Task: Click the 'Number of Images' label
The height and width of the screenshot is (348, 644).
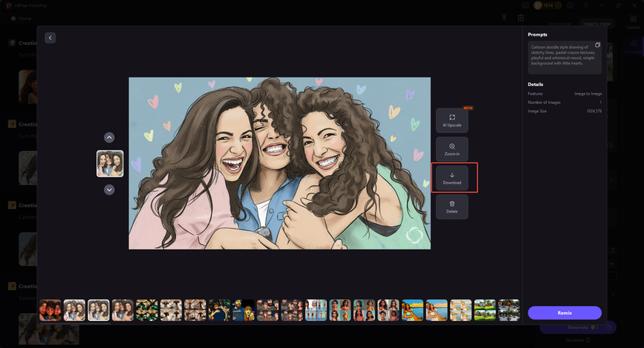Action: (544, 102)
